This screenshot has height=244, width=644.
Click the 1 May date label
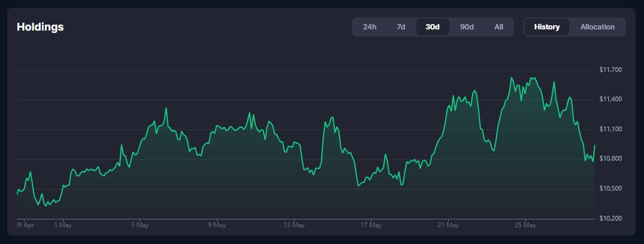click(62, 225)
